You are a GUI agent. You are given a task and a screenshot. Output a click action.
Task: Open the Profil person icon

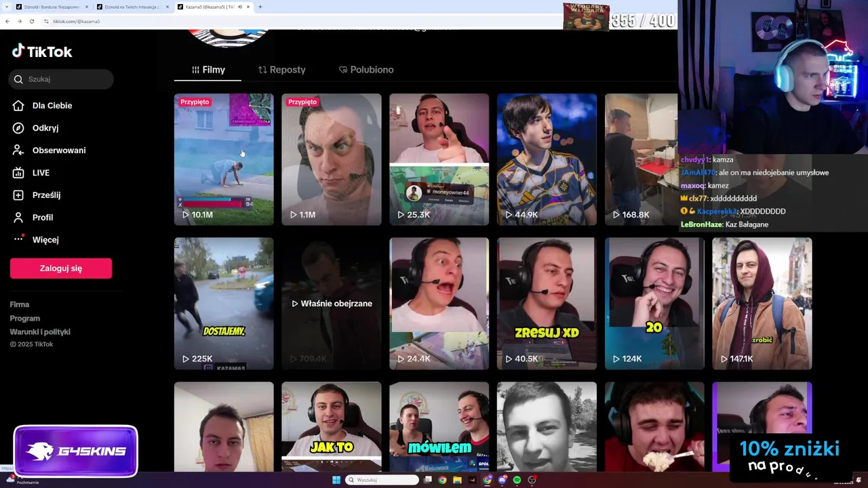pyautogui.click(x=18, y=218)
